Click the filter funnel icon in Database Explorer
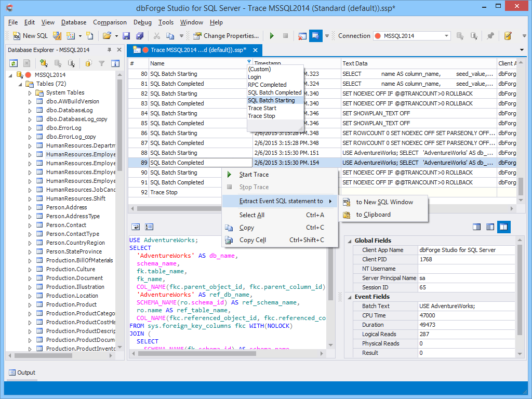The height and width of the screenshot is (399, 532). (x=102, y=63)
